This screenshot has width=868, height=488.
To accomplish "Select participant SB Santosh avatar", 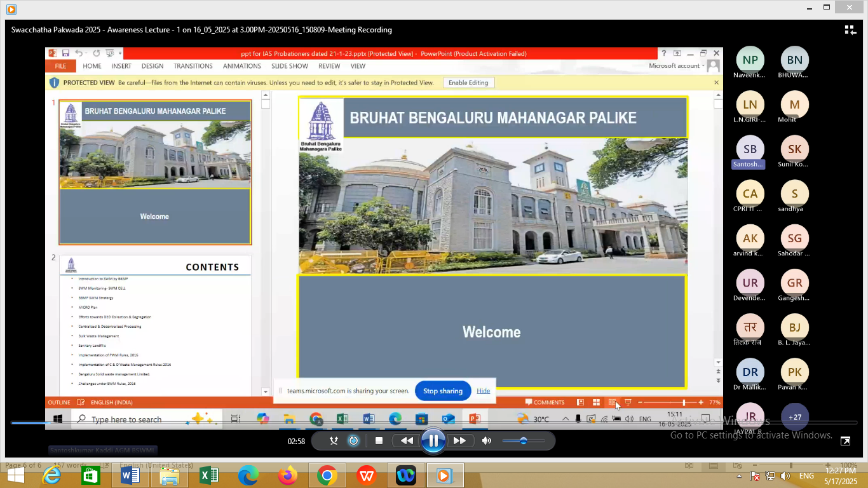I will (750, 149).
